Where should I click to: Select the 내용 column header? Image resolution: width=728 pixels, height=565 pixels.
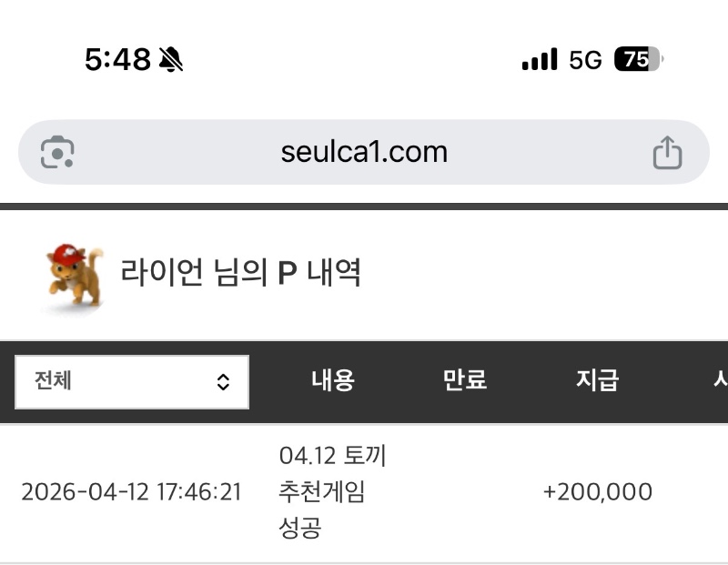[332, 380]
